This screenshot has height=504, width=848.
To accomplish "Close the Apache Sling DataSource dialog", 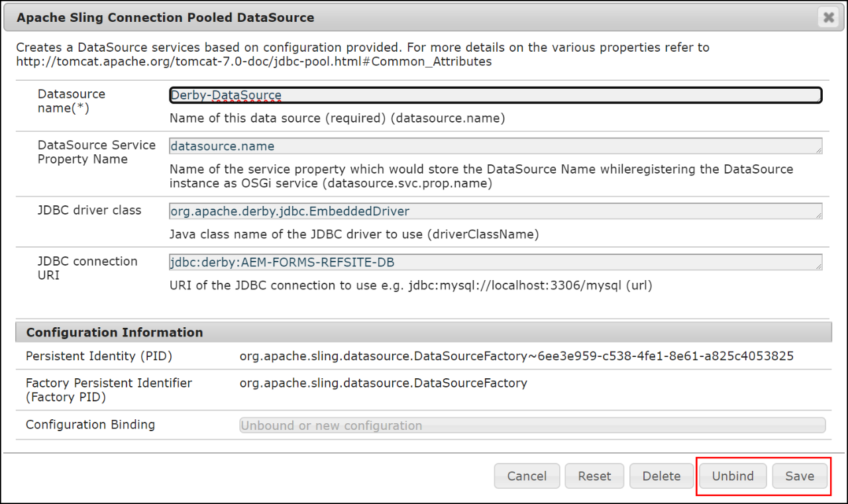I will click(x=827, y=18).
